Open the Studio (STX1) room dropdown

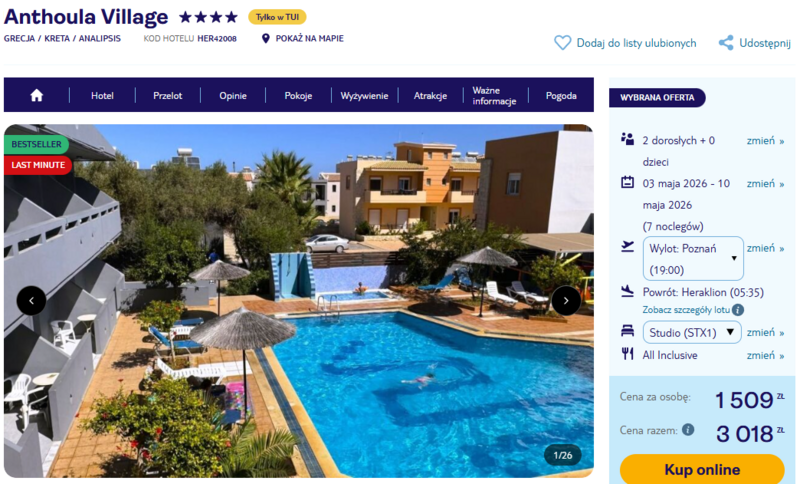pos(692,333)
